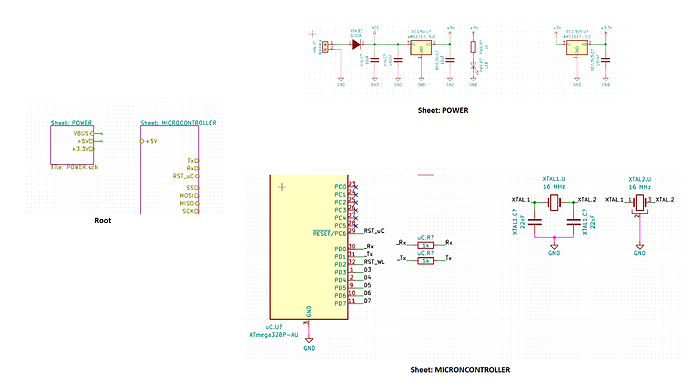Click the AMS1117-5.0 regulator symbol

pos(421,48)
